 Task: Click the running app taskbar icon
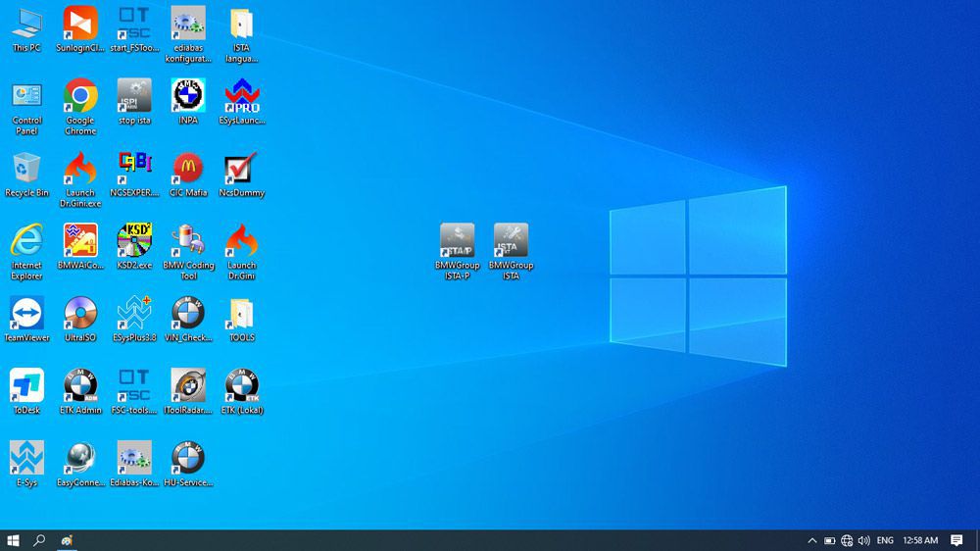(67, 540)
